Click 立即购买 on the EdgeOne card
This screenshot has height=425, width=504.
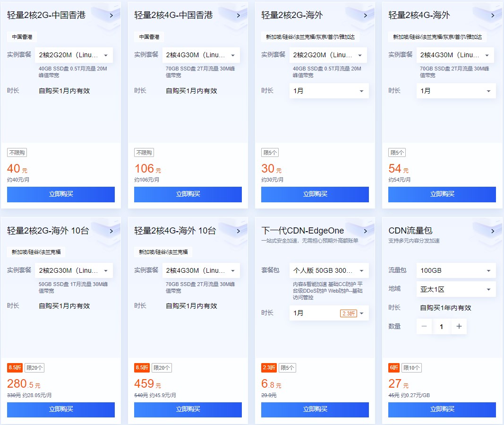tap(315, 409)
